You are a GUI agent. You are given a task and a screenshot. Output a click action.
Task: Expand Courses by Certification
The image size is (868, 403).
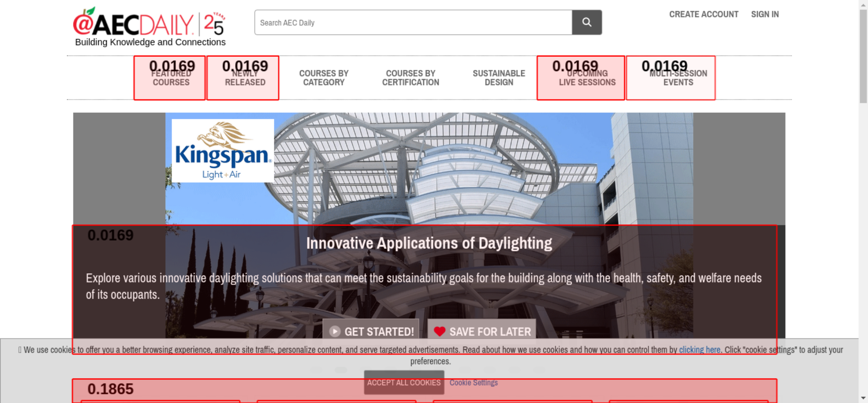tap(410, 78)
